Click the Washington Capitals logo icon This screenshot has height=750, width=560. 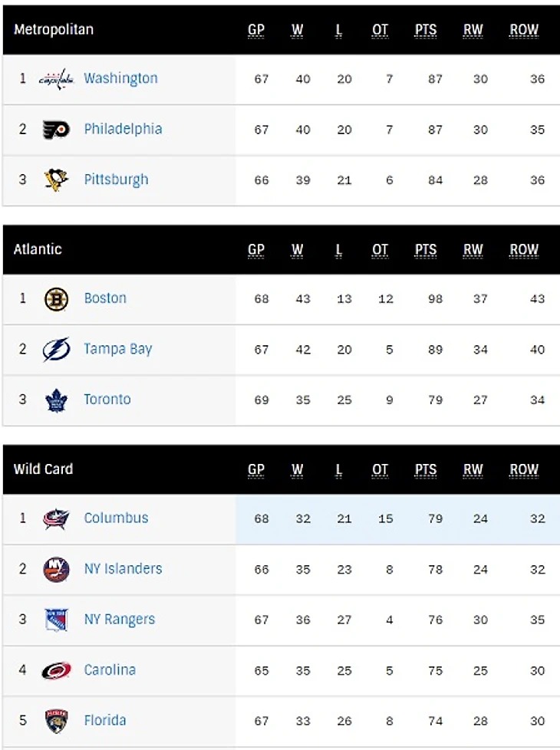coord(56,79)
